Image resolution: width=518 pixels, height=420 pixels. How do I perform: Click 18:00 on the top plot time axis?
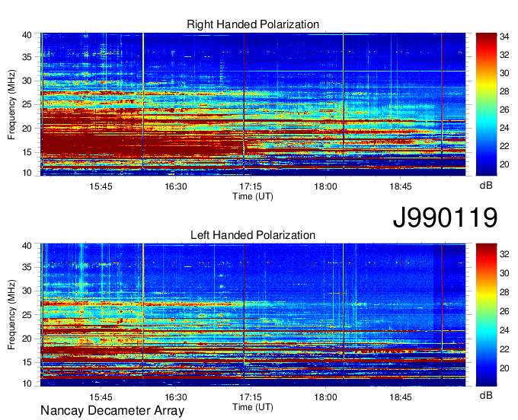[325, 186]
